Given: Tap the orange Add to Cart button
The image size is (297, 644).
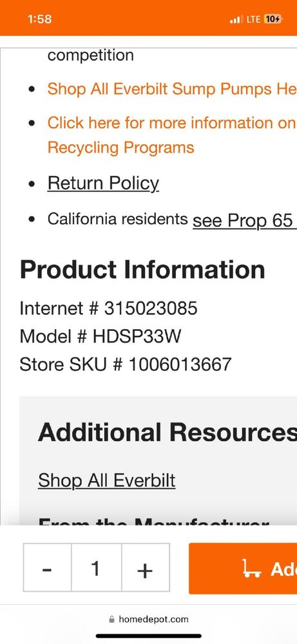Looking at the screenshot, I should coord(243,569).
